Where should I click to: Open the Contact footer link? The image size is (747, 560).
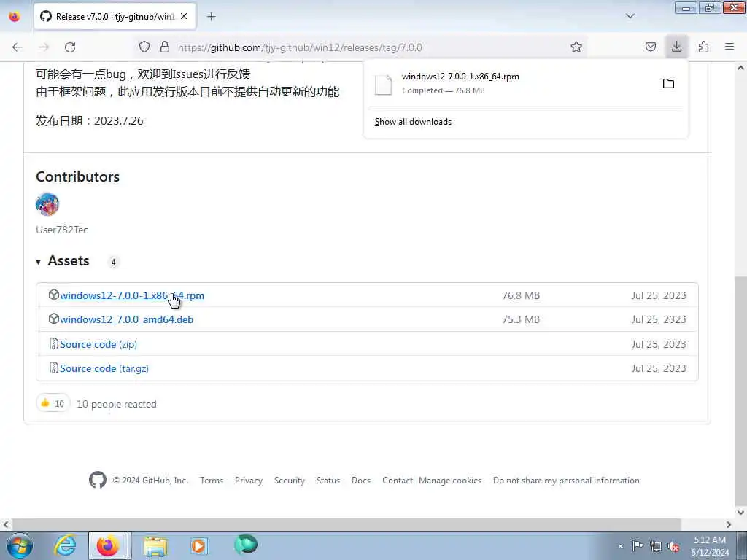(x=398, y=481)
